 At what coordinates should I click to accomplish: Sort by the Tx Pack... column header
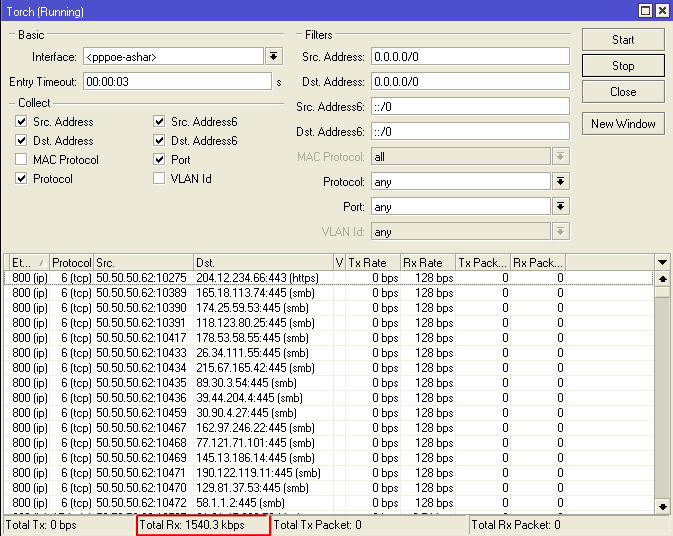[482, 262]
